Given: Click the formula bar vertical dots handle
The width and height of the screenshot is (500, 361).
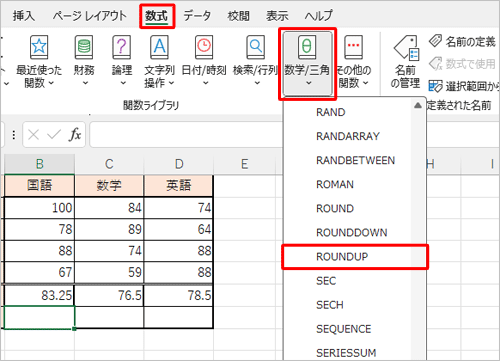Looking at the screenshot, I should (13, 135).
